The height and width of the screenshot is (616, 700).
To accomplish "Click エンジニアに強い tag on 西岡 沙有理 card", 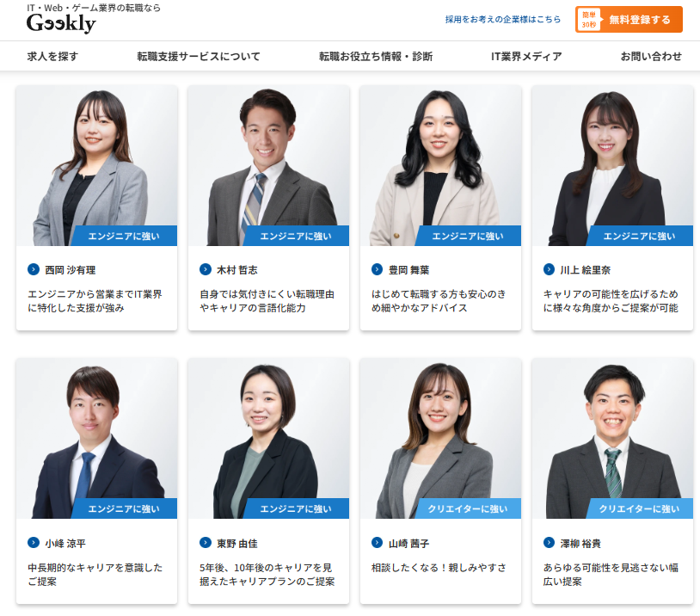I will (124, 236).
